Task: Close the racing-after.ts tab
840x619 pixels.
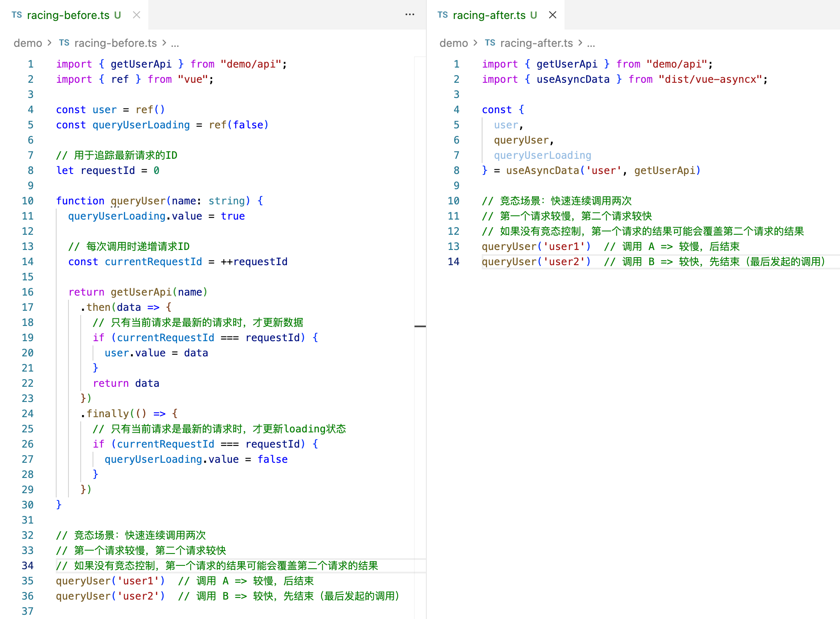Action: (552, 15)
